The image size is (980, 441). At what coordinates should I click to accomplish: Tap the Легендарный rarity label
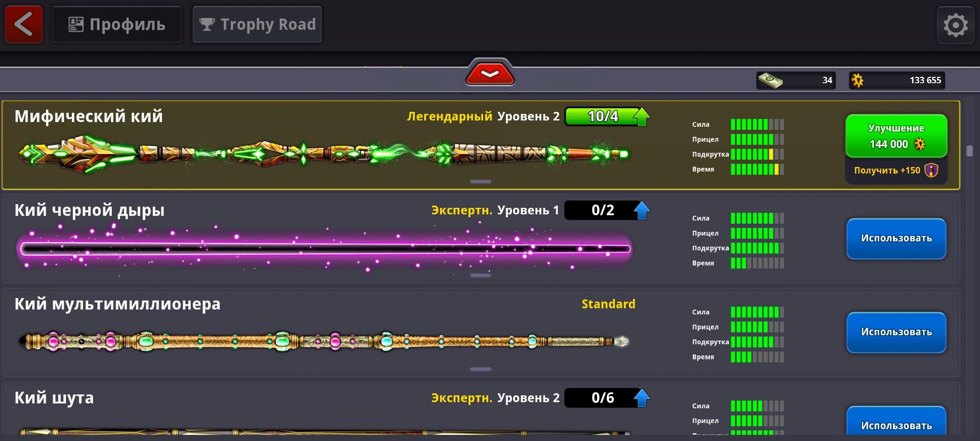[x=450, y=116]
